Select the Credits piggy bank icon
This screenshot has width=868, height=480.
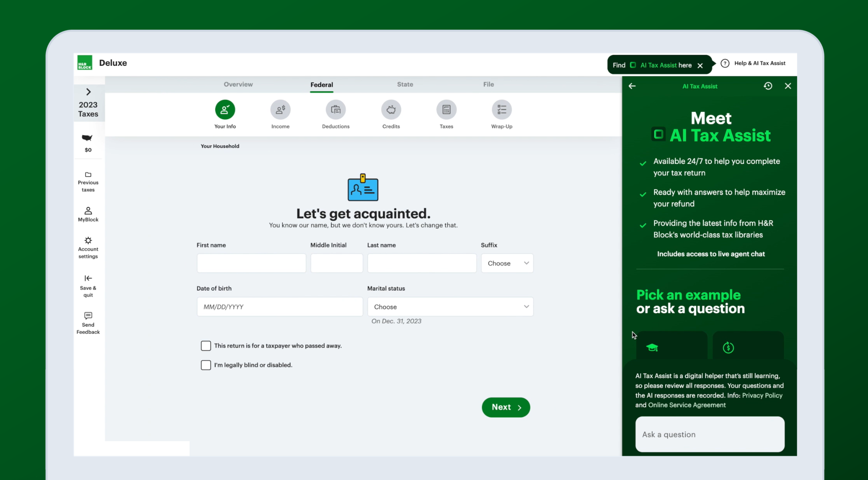click(x=391, y=110)
